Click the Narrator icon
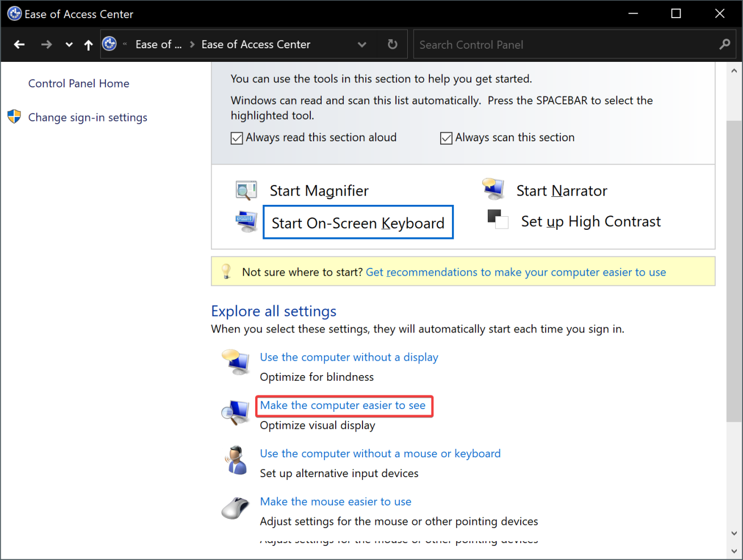The image size is (743, 560). (493, 189)
